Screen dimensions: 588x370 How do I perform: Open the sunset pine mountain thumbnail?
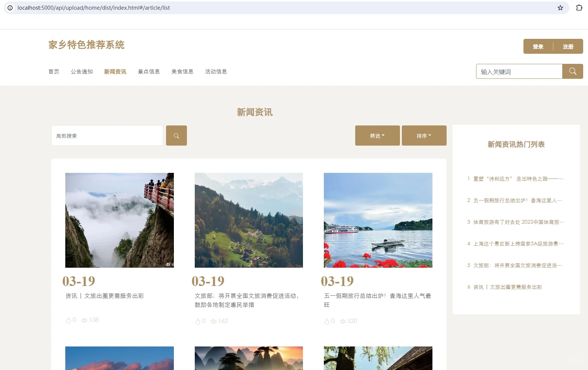tap(249, 358)
